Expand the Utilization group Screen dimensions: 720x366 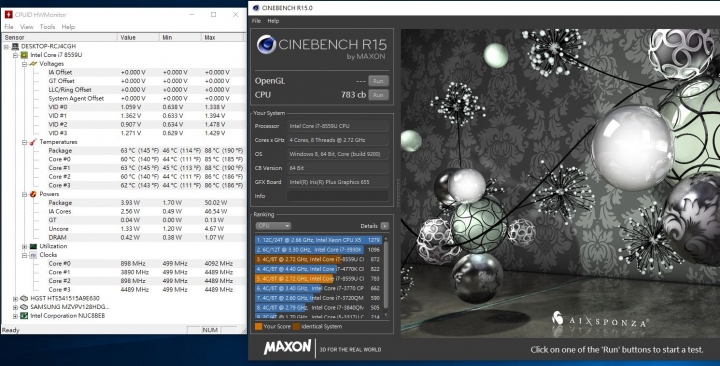tap(24, 247)
